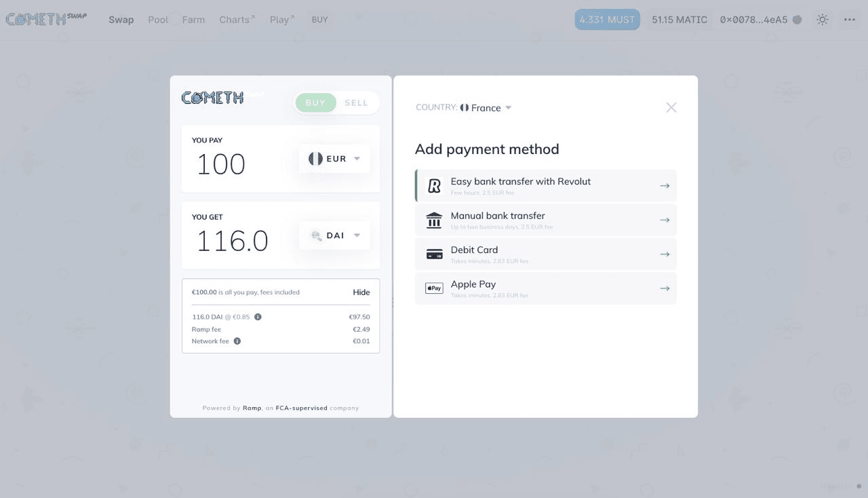Open the three-dots more menu

pos(850,20)
